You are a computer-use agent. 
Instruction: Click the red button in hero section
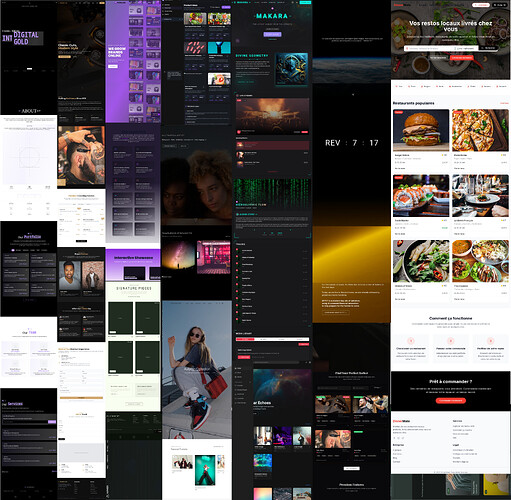point(462,58)
